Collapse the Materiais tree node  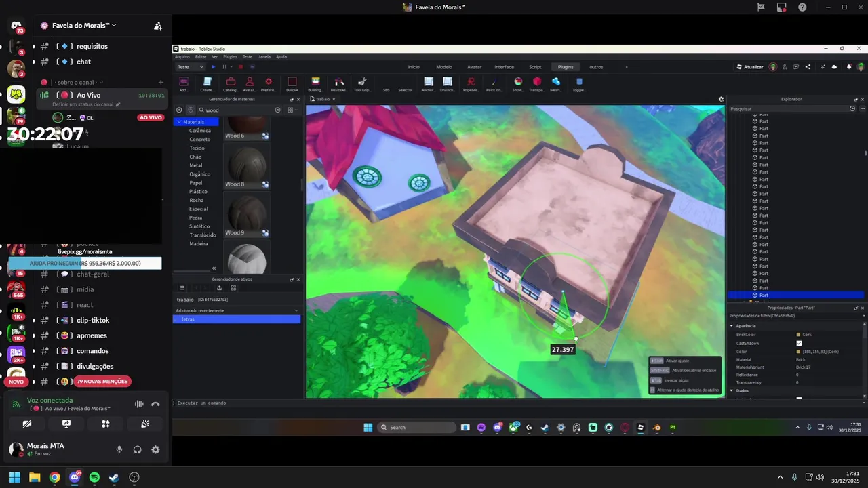179,122
